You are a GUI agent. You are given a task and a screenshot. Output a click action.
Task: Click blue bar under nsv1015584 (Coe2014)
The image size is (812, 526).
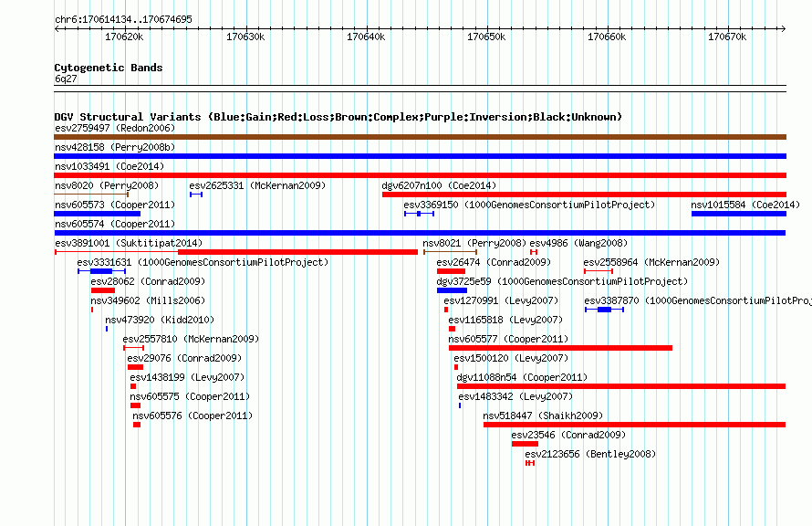point(739,214)
